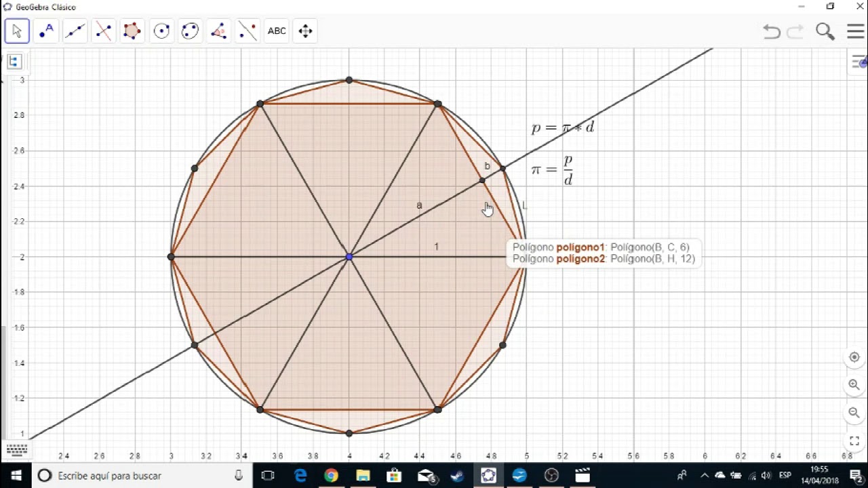Select the Reflect about line tool
Viewport: 868px width, 488px height.
pyautogui.click(x=248, y=30)
